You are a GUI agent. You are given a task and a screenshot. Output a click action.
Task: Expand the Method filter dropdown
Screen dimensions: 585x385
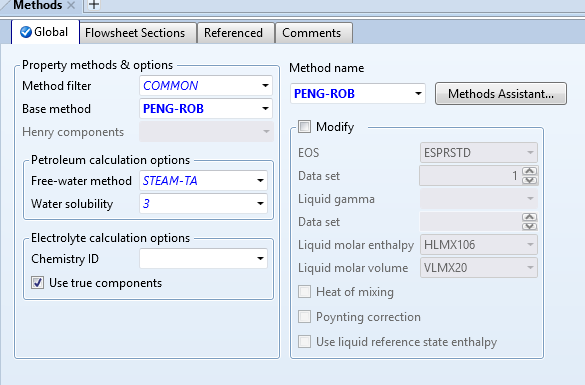265,85
